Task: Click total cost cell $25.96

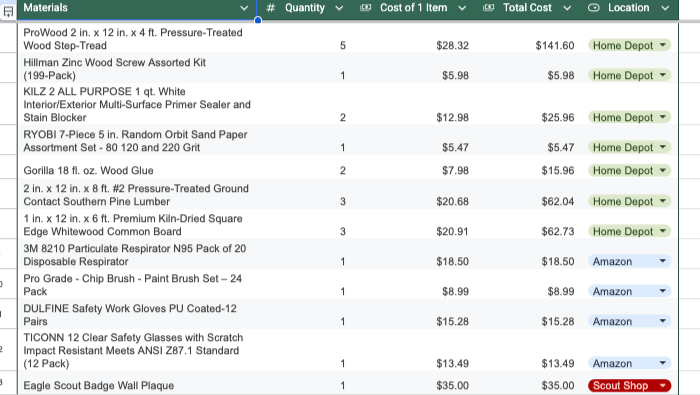Action: pyautogui.click(x=558, y=117)
